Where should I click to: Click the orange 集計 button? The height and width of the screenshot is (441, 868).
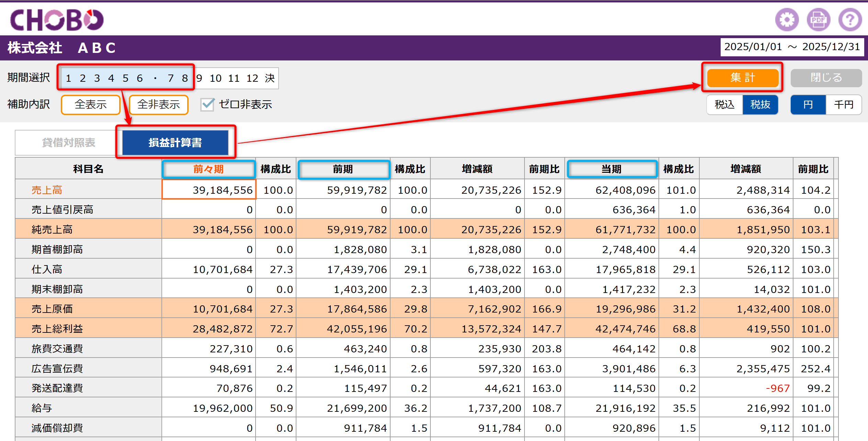[743, 78]
